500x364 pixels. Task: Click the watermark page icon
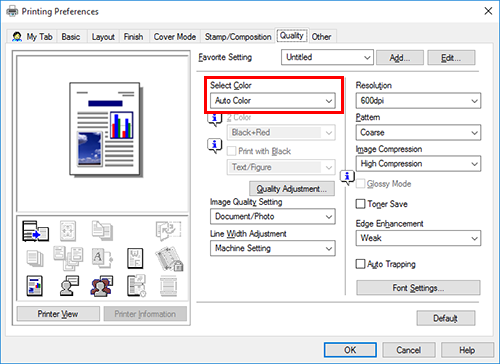click(x=135, y=258)
